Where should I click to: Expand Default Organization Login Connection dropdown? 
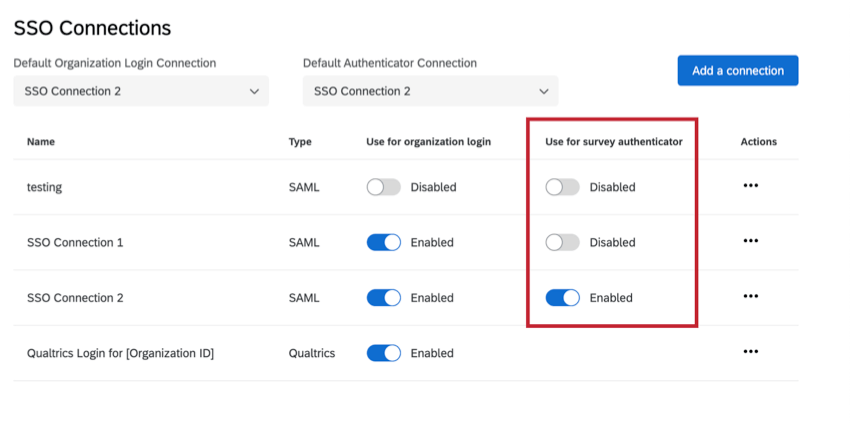coord(141,91)
